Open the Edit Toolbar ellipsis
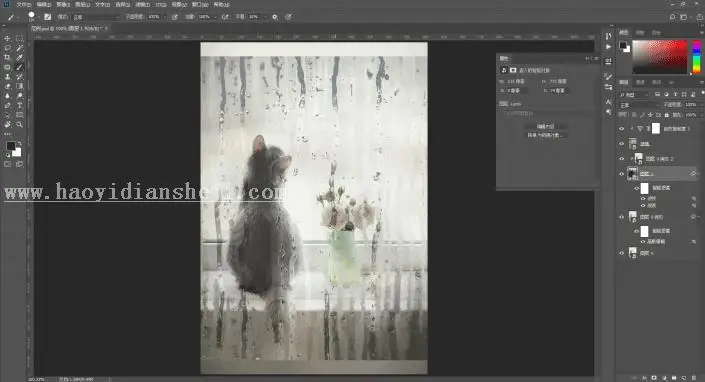Screen dimensions: 705x382 [7, 134]
